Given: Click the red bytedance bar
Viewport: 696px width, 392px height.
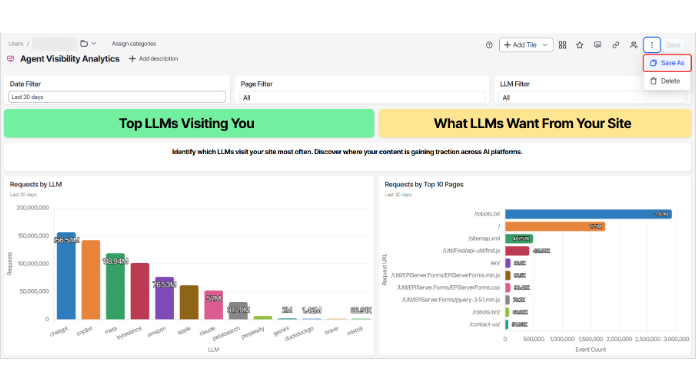Looking at the screenshot, I should tap(140, 291).
